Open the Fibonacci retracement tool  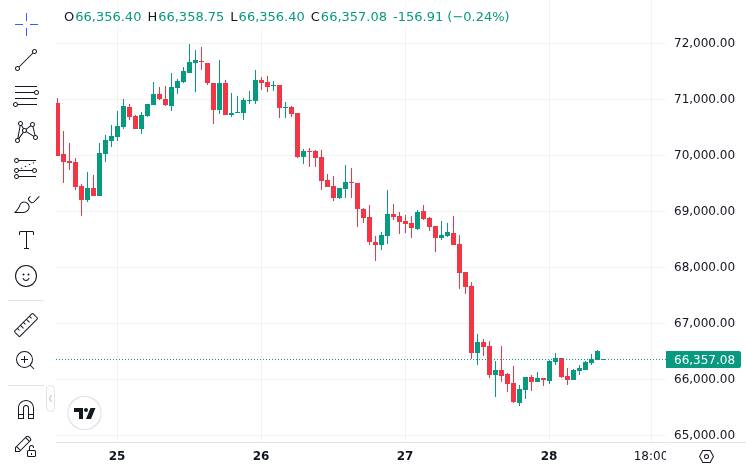(26, 96)
